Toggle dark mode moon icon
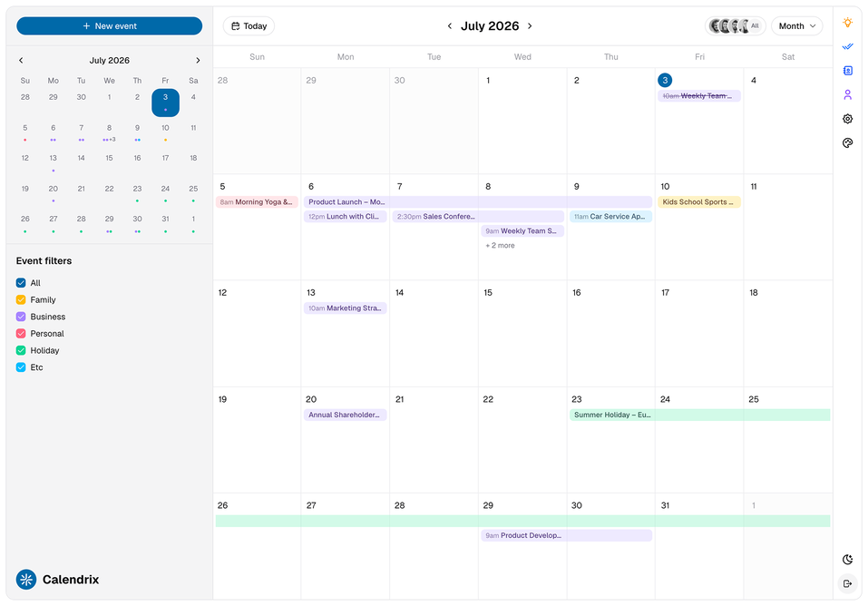The width and height of the screenshot is (868, 606). click(847, 560)
